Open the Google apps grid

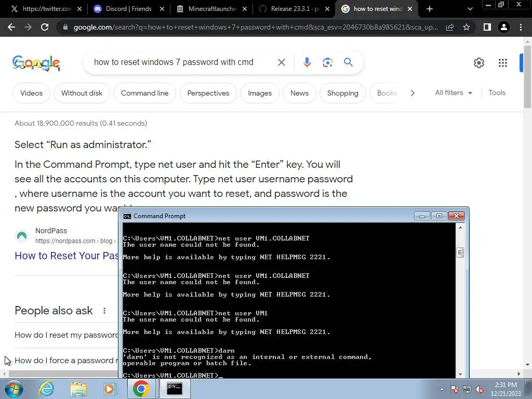tap(503, 63)
